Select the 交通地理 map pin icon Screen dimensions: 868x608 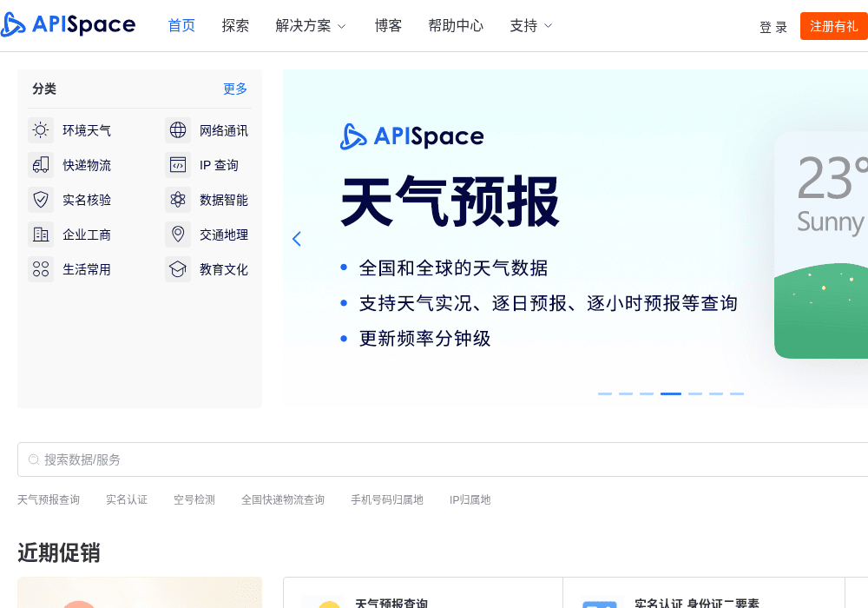pos(178,235)
